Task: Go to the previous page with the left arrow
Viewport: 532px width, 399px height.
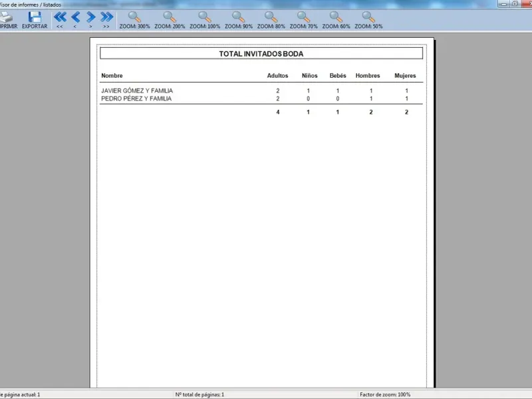Action: (75, 17)
